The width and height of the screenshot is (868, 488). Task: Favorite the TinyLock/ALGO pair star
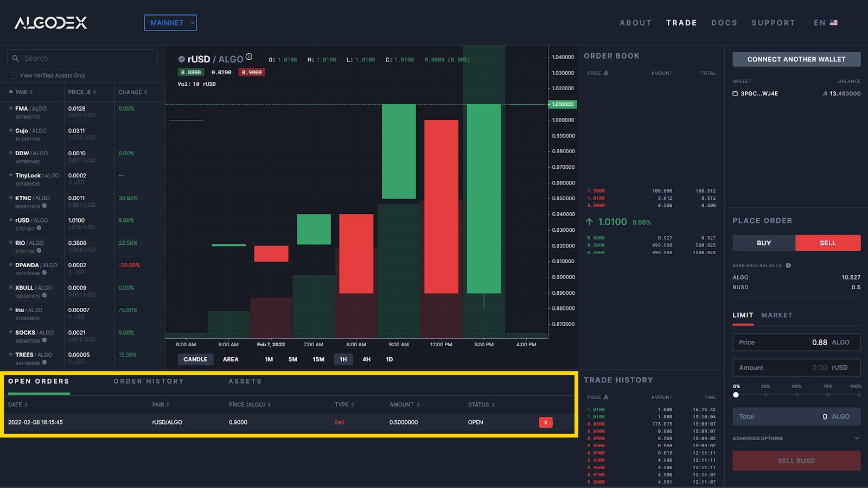[x=11, y=175]
